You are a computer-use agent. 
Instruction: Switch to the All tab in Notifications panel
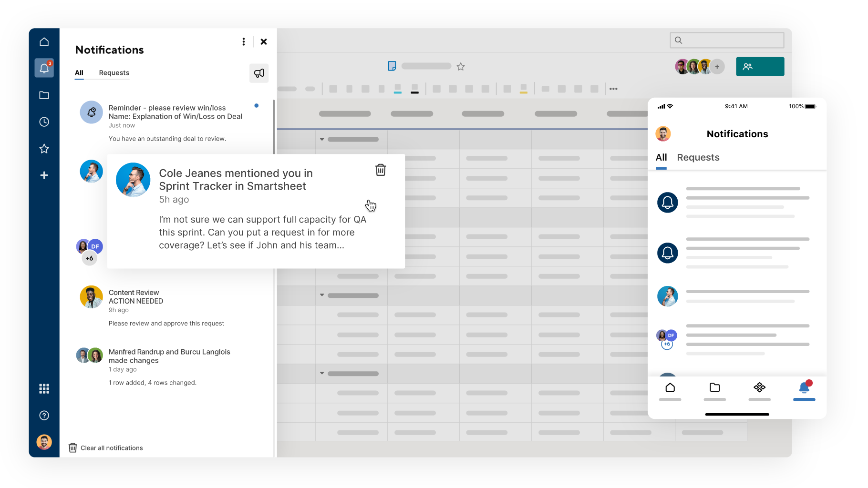(x=79, y=73)
